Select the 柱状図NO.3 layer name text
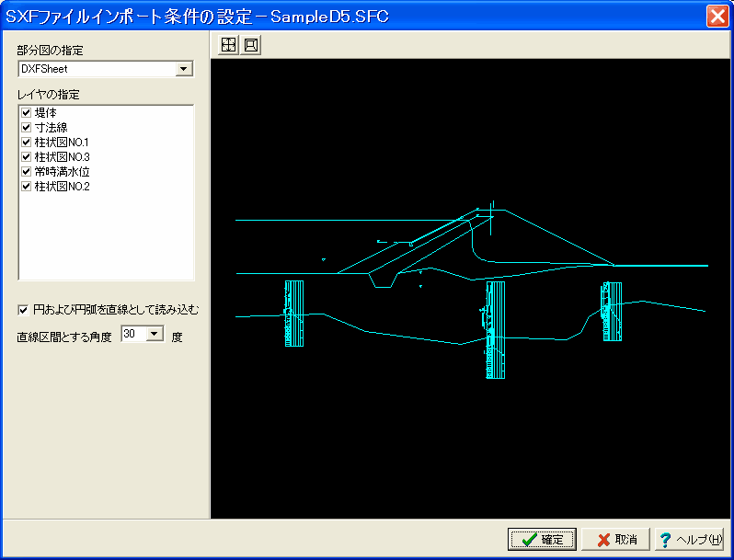This screenshot has width=734, height=560. (63, 156)
